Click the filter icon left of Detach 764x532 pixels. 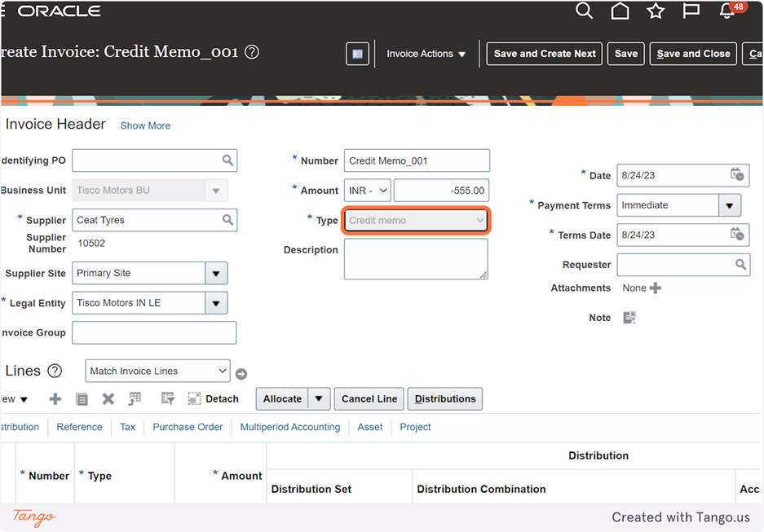168,398
